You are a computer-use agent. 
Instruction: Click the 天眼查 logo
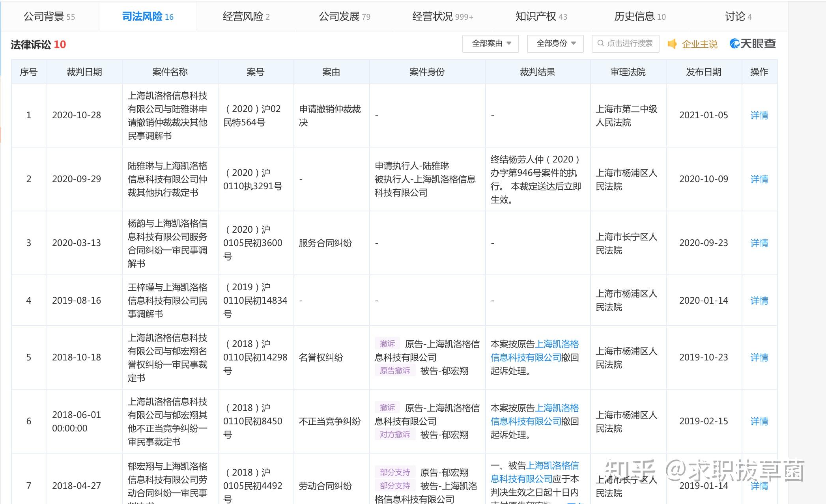753,44
